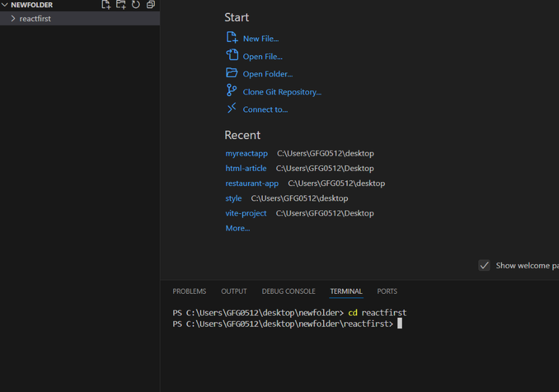Click the New File page icon under Start
This screenshot has width=559, height=392.
coord(231,37)
